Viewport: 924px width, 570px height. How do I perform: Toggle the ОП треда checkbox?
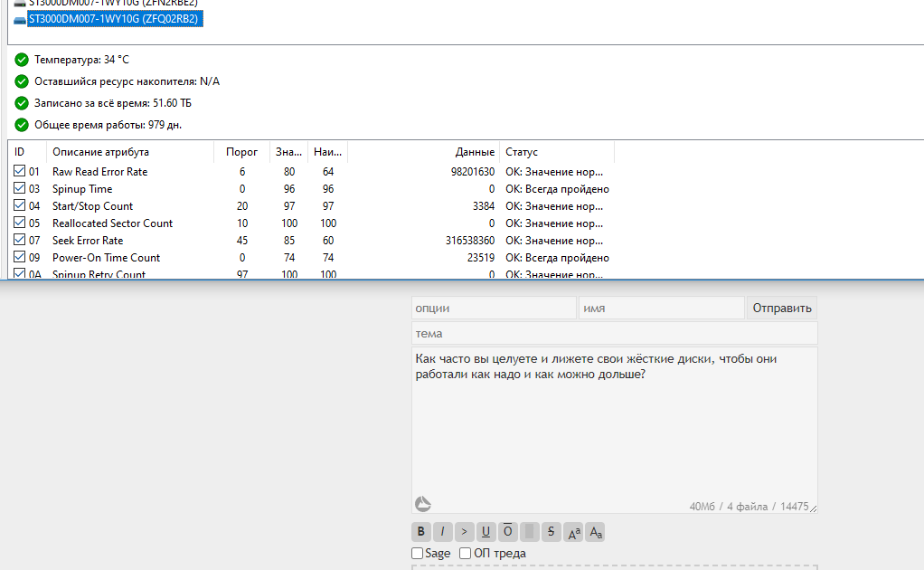pyautogui.click(x=465, y=554)
